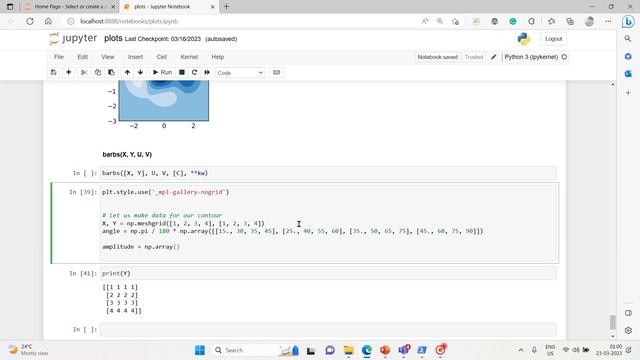The height and width of the screenshot is (360, 640).
Task: Open browser settings and more menu
Action: [x=608, y=21]
